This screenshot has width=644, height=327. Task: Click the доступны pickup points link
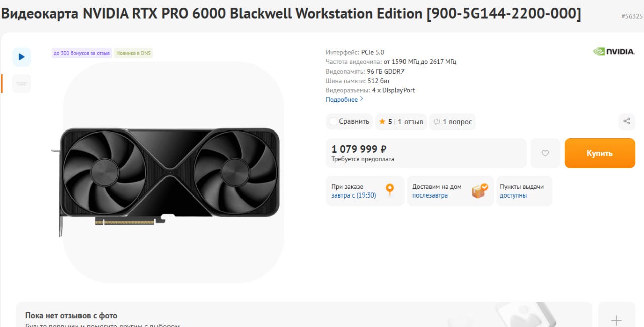pos(513,195)
